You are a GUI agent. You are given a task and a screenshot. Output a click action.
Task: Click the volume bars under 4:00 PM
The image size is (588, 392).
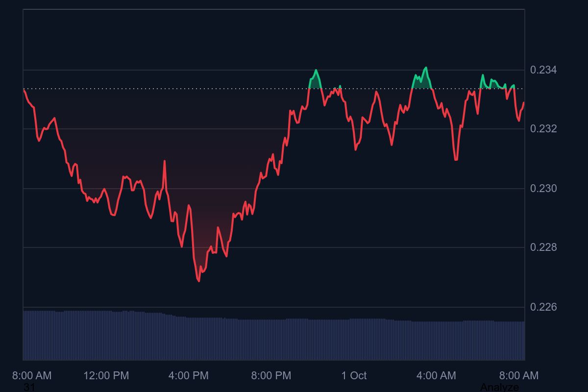[x=188, y=338]
